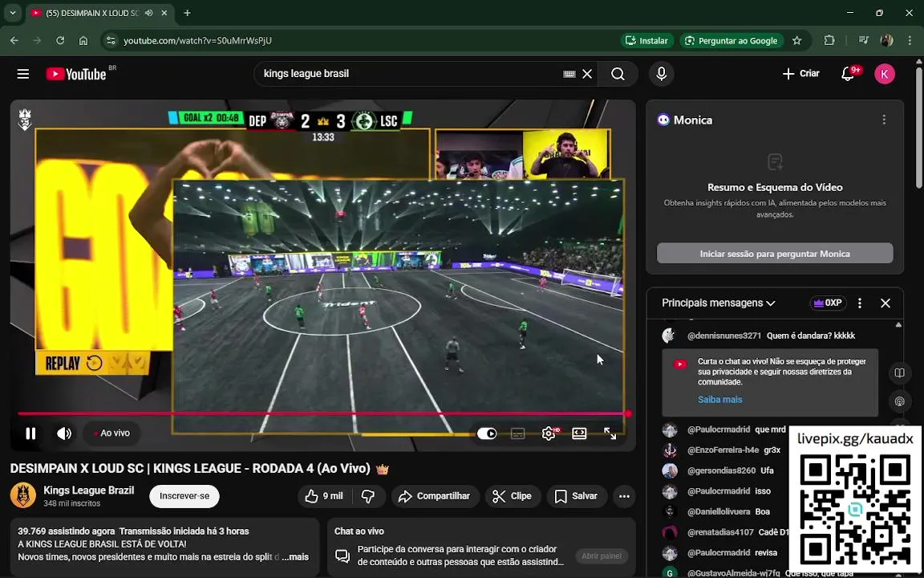Click Iniciar sessão para perguntar Monica
The height and width of the screenshot is (578, 924).
pyautogui.click(x=775, y=254)
